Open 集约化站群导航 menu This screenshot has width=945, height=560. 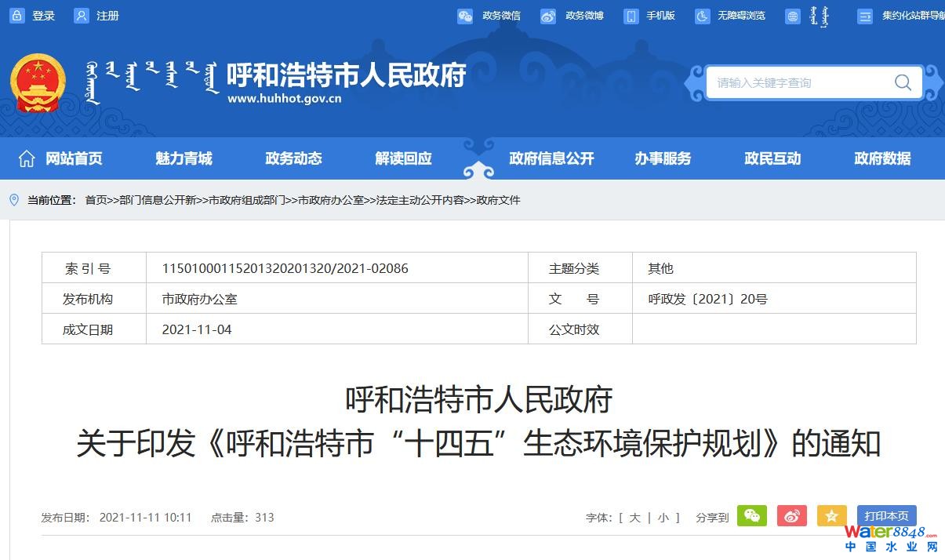(x=902, y=16)
